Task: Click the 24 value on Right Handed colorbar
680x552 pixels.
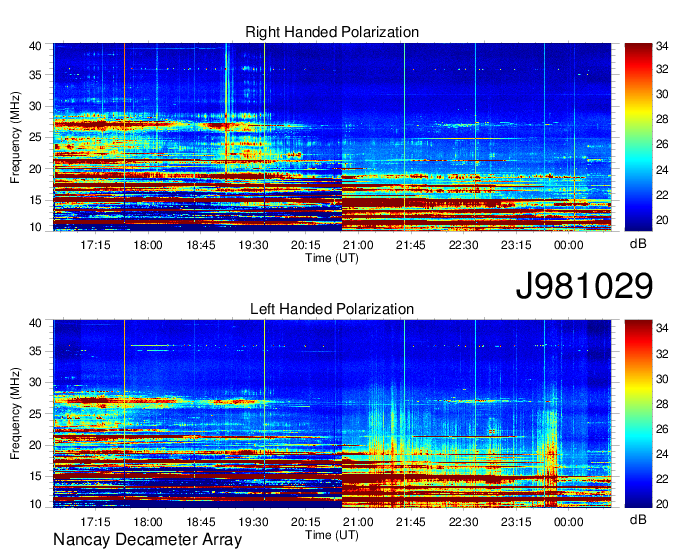Action: pyautogui.click(x=662, y=170)
